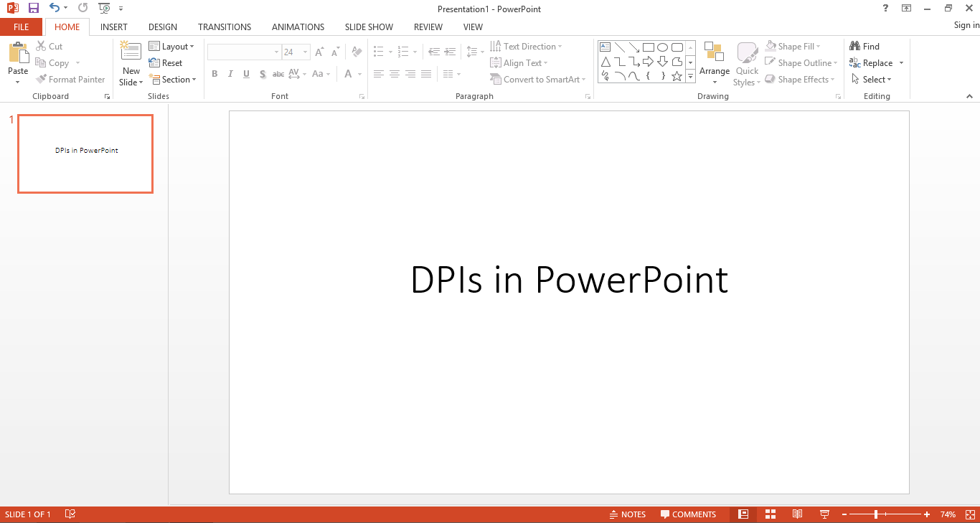Choose the text box shape
Image resolution: width=980 pixels, height=523 pixels.
click(x=605, y=47)
